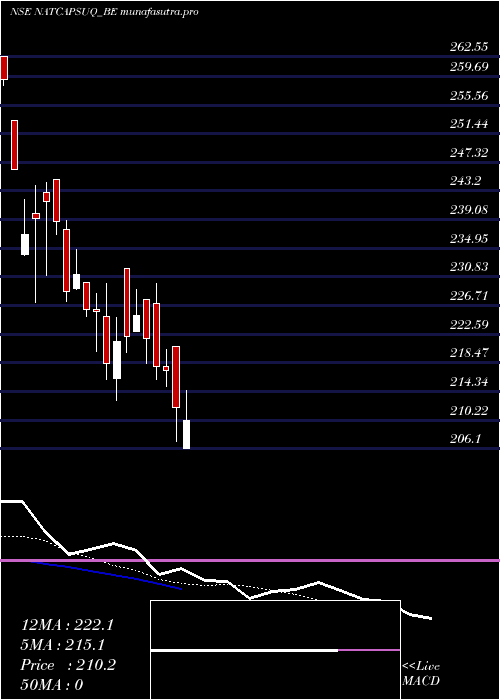Click the 222.59 price label
This screenshot has width=500, height=700.
coord(469,325)
